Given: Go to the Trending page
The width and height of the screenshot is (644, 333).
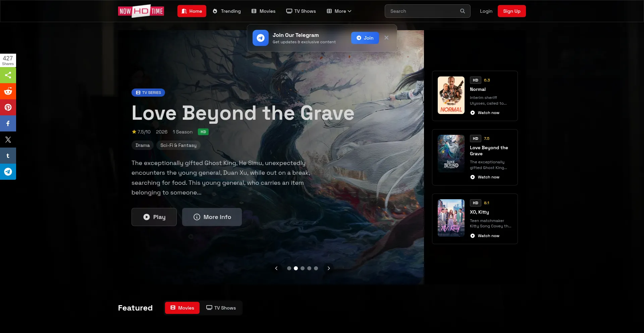Looking at the screenshot, I should pyautogui.click(x=227, y=11).
